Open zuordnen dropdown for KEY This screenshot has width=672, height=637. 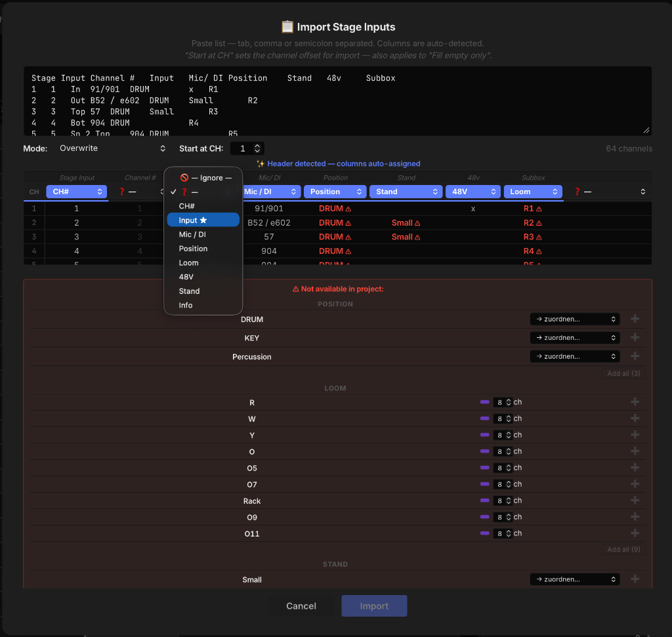(575, 338)
